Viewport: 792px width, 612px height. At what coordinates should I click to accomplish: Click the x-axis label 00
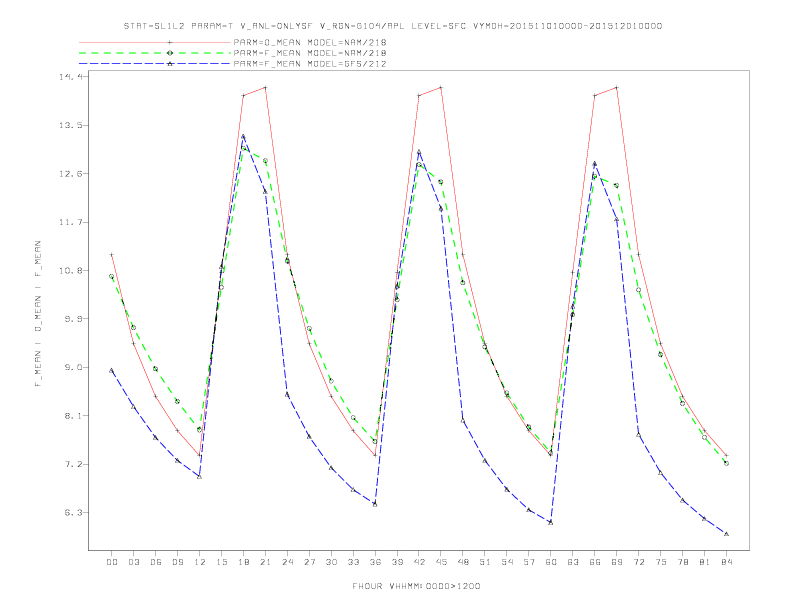[x=112, y=562]
